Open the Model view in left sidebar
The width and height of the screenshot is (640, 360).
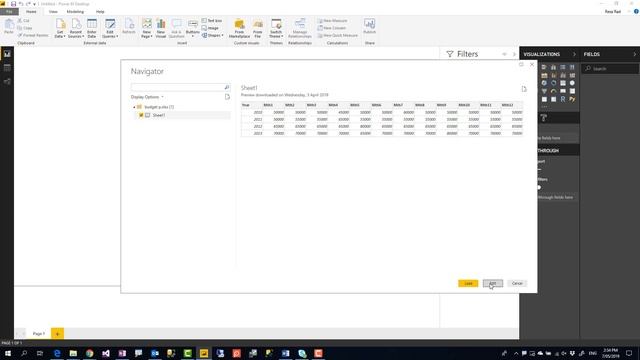7,82
